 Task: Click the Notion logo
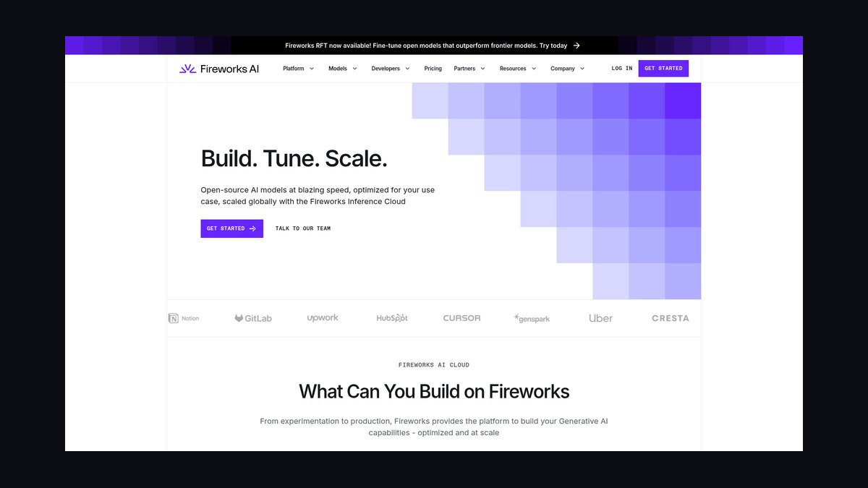(184, 318)
